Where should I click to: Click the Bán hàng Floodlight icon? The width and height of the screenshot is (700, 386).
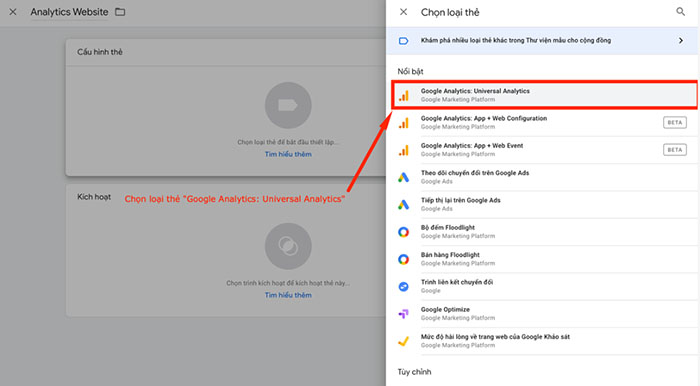(x=404, y=259)
